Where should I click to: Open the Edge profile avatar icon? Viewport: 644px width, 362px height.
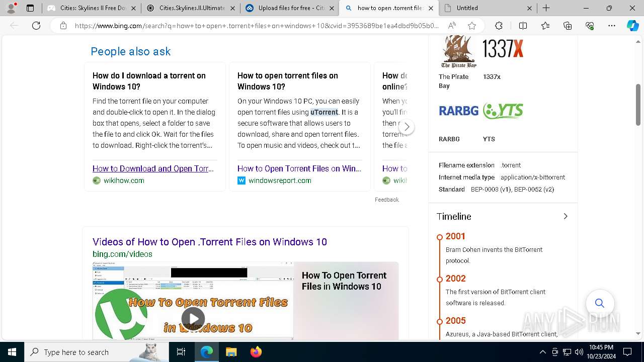click(11, 8)
